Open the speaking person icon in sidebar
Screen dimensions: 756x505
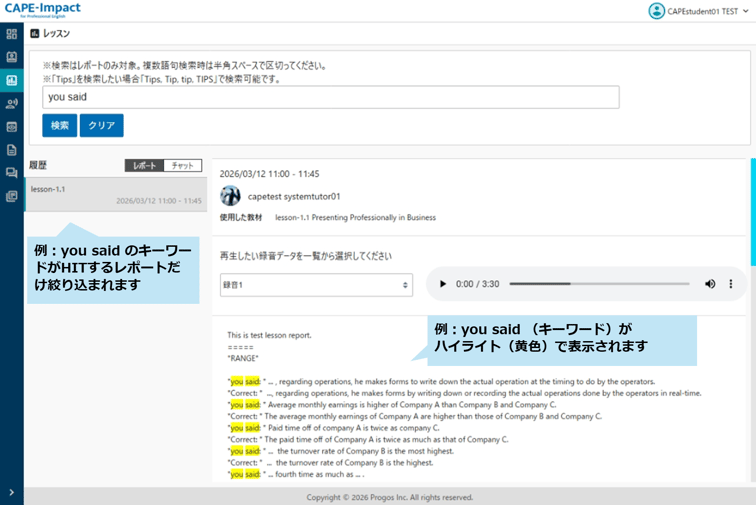tap(11, 103)
